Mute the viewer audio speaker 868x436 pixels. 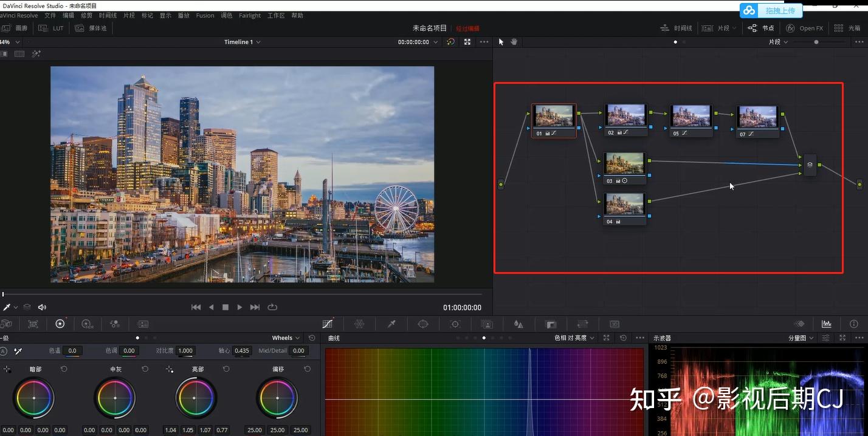click(42, 307)
